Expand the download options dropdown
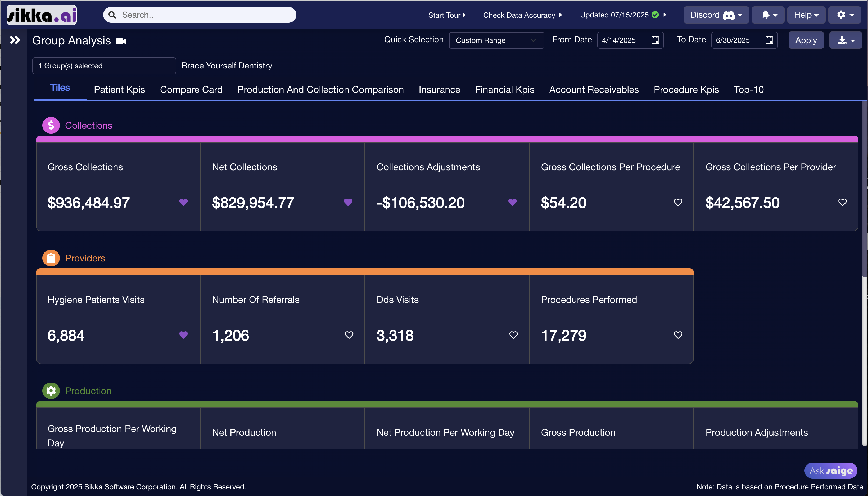This screenshot has width=868, height=496. pos(846,40)
